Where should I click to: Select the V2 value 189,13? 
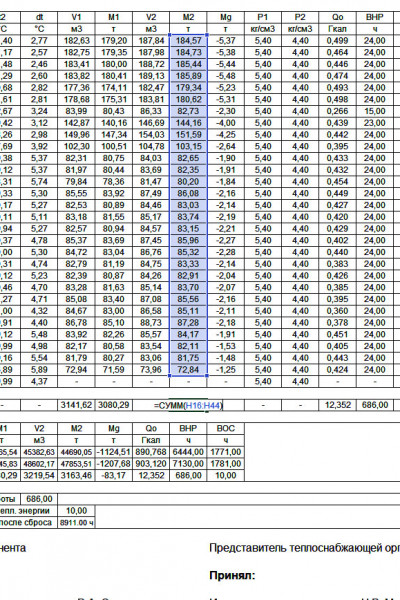(151, 76)
